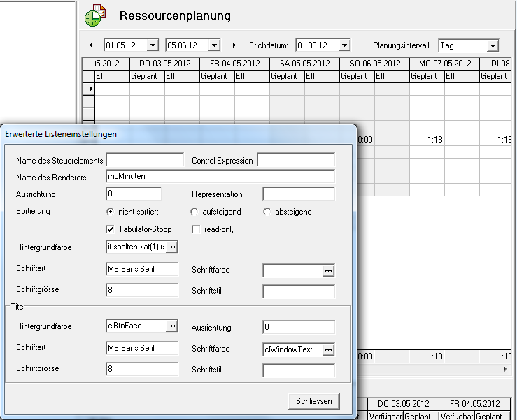The height and width of the screenshot is (420, 517).
Task: Open ellipsis next to Hintergrundfarbe expression field
Action: click(x=171, y=247)
